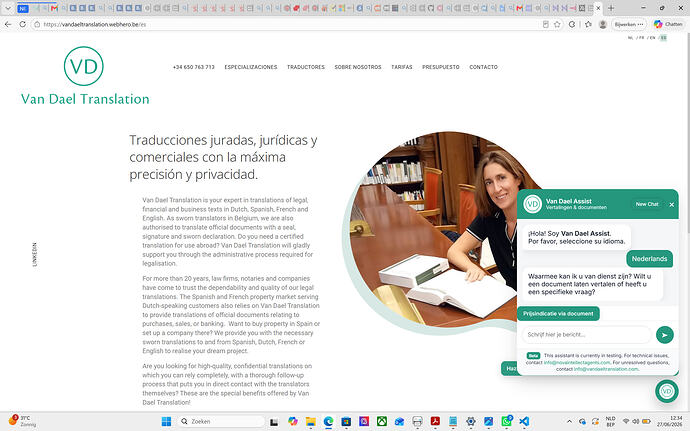Open the Tarifas menu item
The image size is (690, 431).
(402, 67)
